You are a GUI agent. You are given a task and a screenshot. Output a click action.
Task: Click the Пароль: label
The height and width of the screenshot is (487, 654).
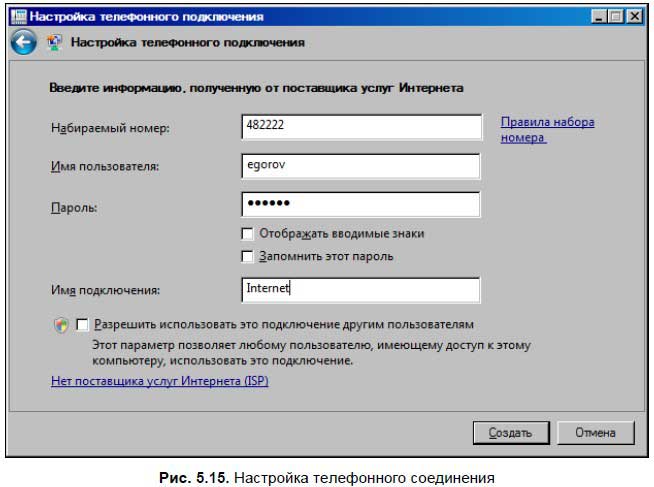pos(74,207)
